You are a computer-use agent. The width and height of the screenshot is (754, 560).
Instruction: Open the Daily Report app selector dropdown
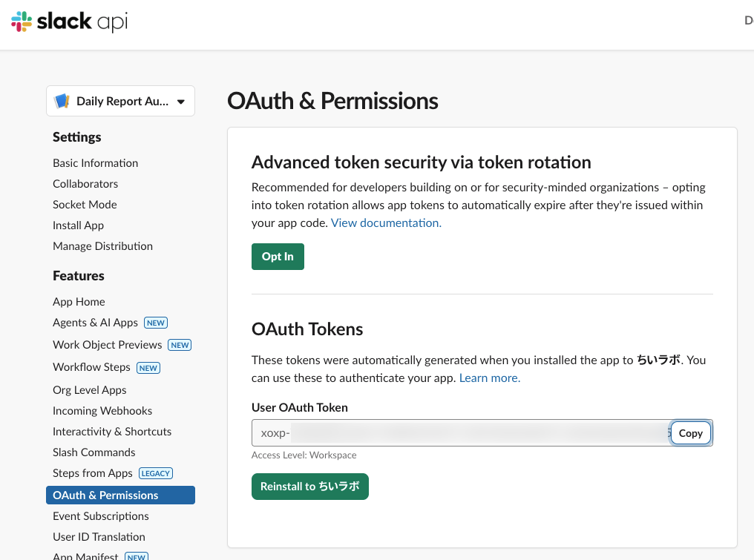click(x=120, y=101)
